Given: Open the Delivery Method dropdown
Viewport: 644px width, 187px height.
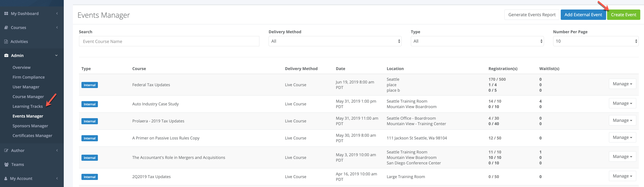Looking at the screenshot, I should [x=335, y=41].
